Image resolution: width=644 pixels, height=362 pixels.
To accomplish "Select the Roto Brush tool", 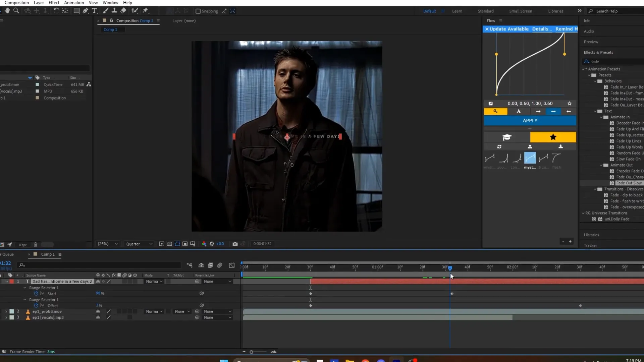I will point(135,11).
